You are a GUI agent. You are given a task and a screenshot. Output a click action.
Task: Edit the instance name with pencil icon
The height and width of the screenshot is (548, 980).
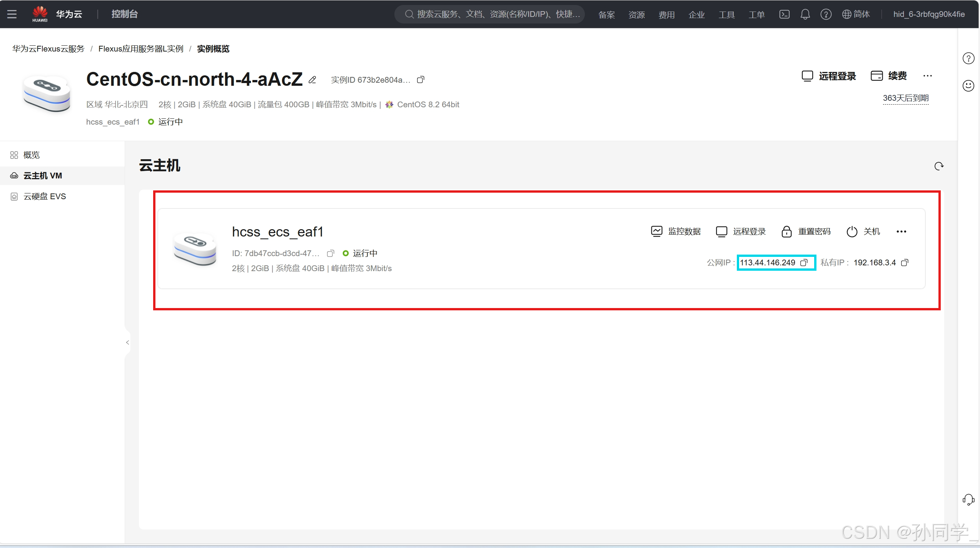pyautogui.click(x=312, y=80)
